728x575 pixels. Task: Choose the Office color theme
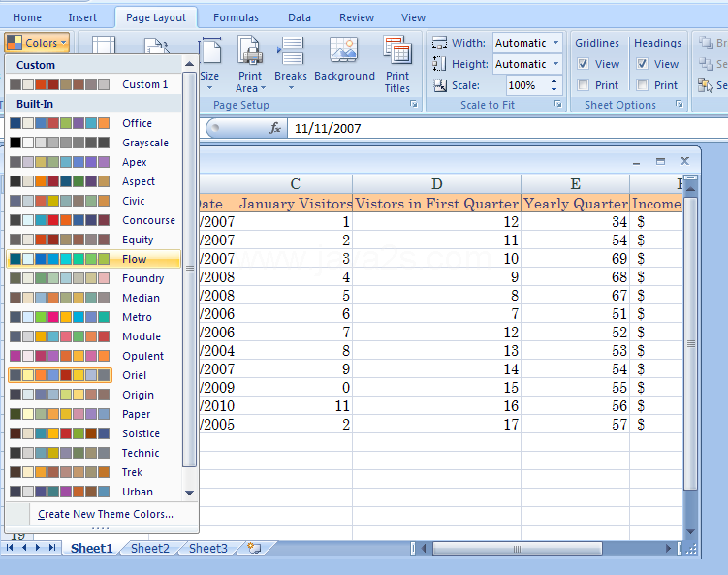pyautogui.click(x=95, y=123)
